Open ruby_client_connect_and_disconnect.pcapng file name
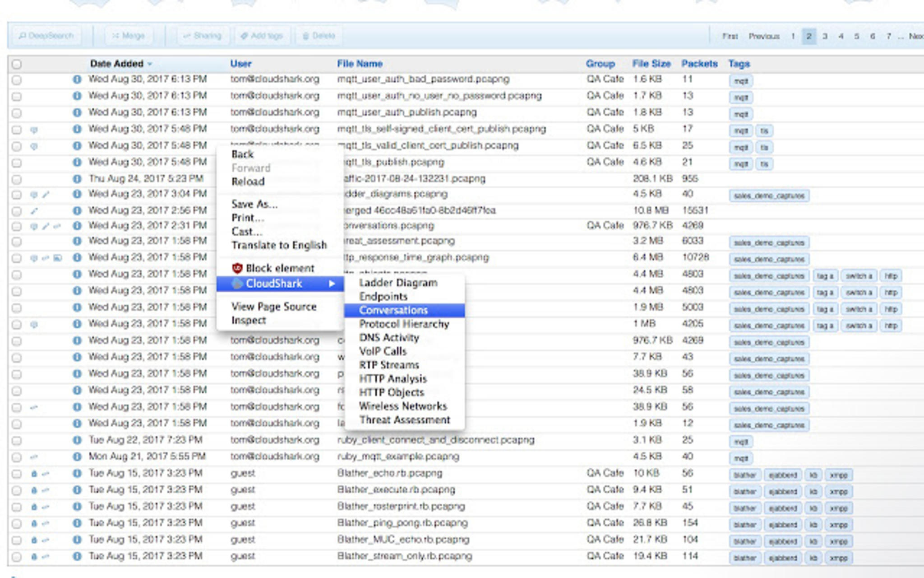 click(436, 440)
